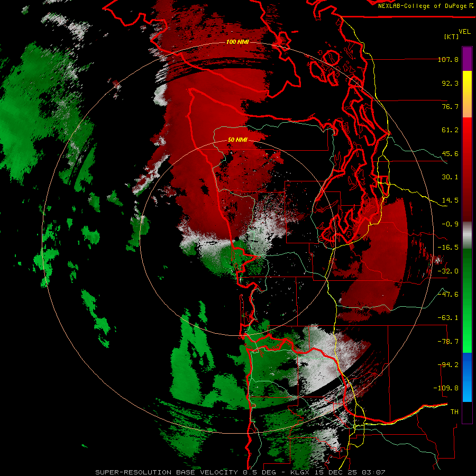Click the -47.6 legend value
Image resolution: width=476 pixels, height=476 pixels.
[x=448, y=295]
